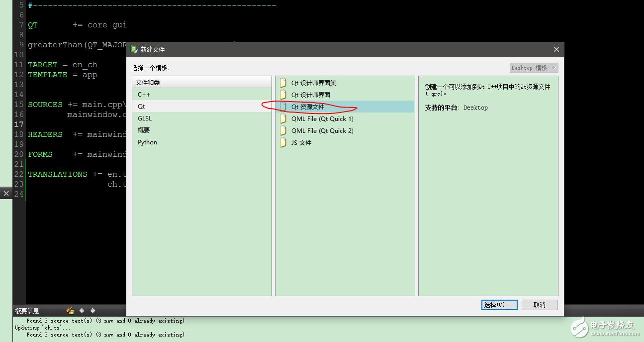
Task: Click the clear output broom icon
Action: tap(70, 310)
